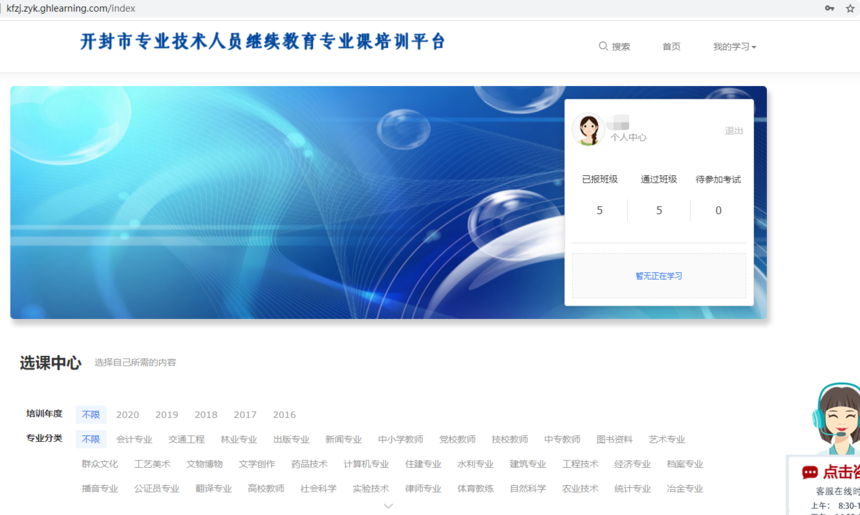Open the 我的学习 dropdown menu
Image resolution: width=860 pixels, height=515 pixels.
[734, 47]
